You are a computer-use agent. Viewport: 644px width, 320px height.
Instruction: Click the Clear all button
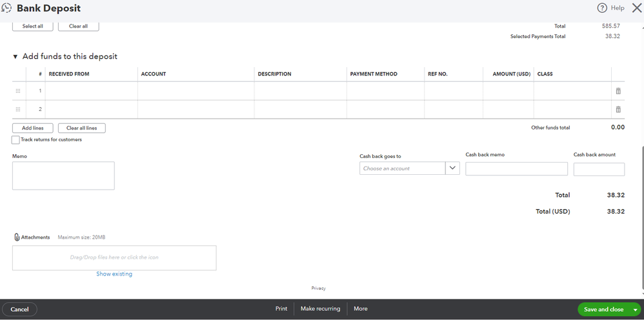pos(79,26)
